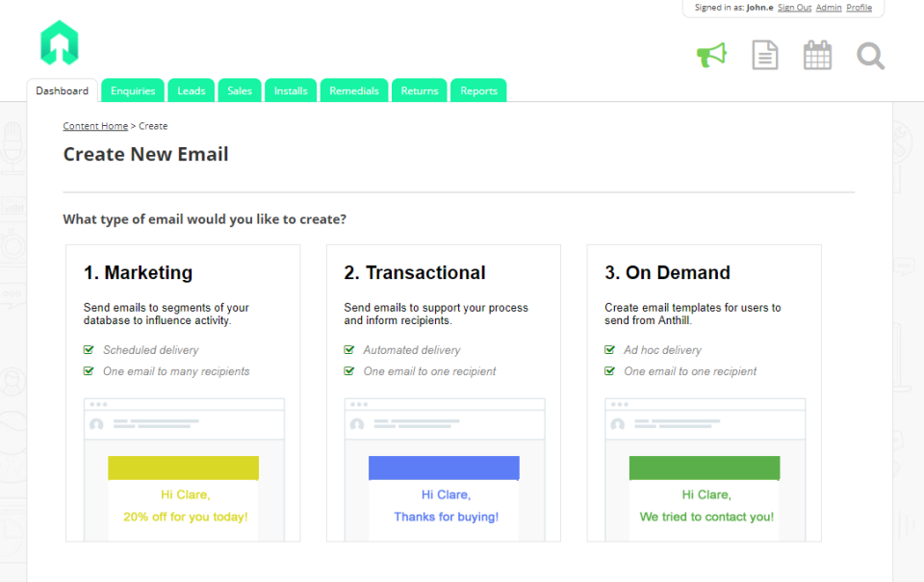Select the Transactional email preview thumbnail
This screenshot has height=582, width=924.
point(444,469)
